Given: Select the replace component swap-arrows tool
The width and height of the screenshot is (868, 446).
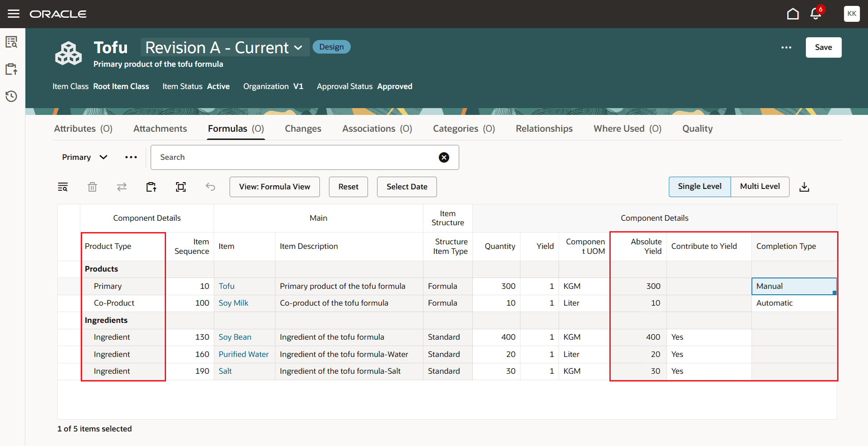Looking at the screenshot, I should point(122,187).
